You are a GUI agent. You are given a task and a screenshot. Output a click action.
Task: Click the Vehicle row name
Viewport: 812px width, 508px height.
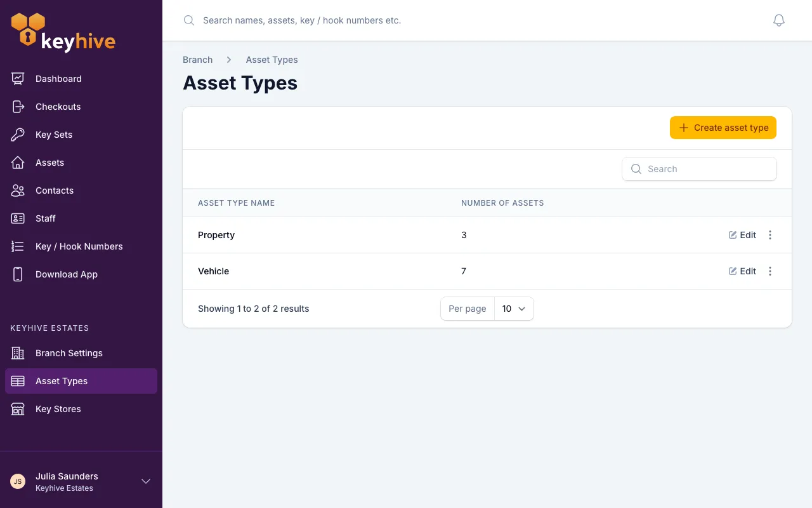(x=213, y=271)
